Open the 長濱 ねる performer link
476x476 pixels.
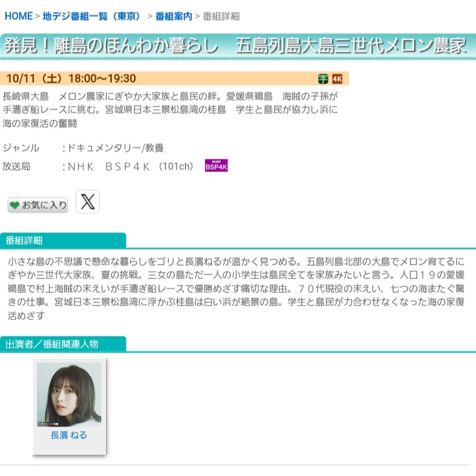click(x=69, y=435)
